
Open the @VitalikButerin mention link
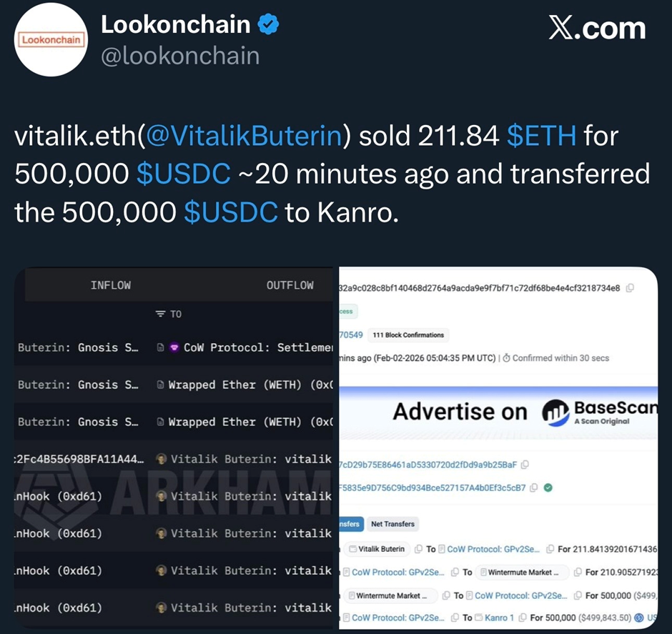pyautogui.click(x=244, y=136)
